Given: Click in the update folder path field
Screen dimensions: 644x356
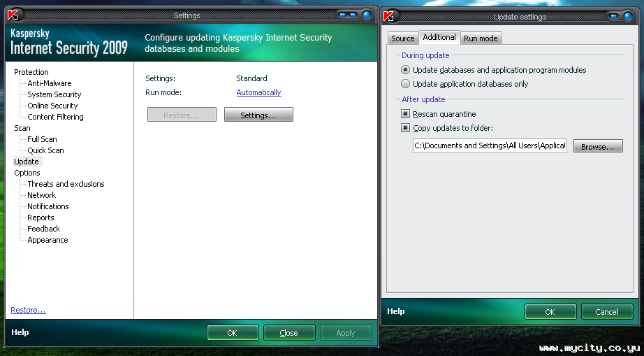Looking at the screenshot, I should click(x=490, y=145).
